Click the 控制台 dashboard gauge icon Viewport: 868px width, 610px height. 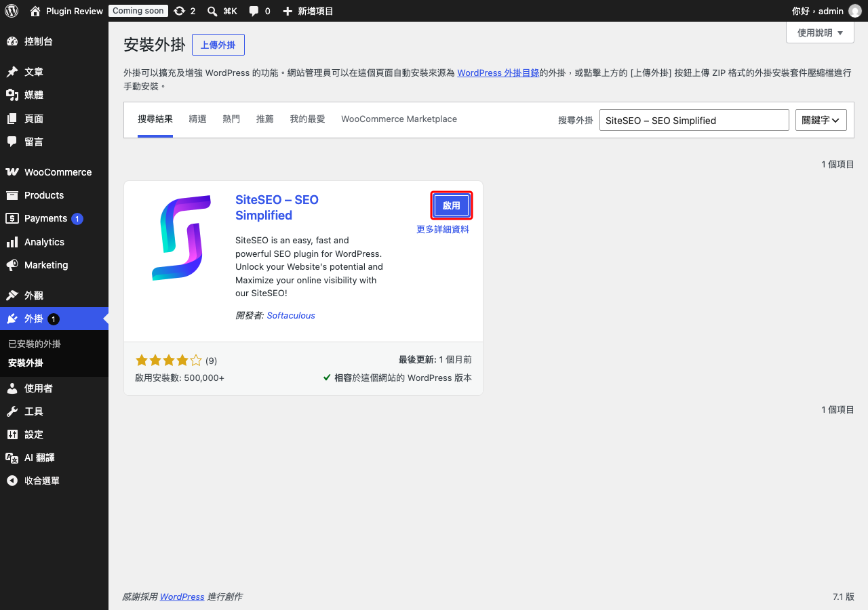(12, 41)
